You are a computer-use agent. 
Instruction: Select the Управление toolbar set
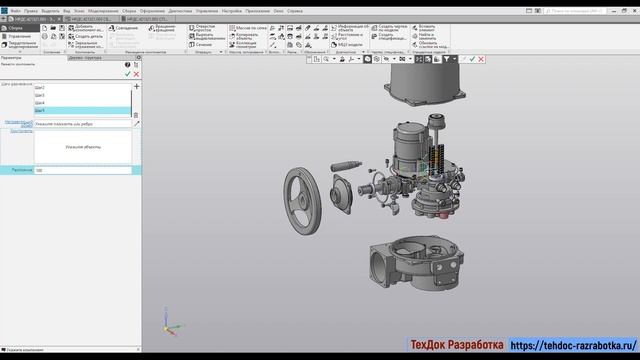click(20, 36)
